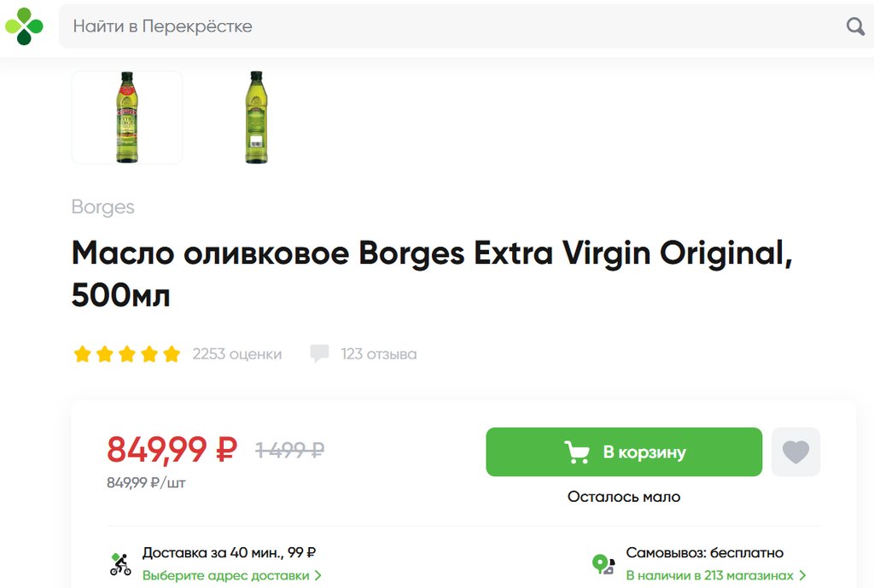Click the magnifier search icon
The width and height of the screenshot is (874, 588).
855,26
